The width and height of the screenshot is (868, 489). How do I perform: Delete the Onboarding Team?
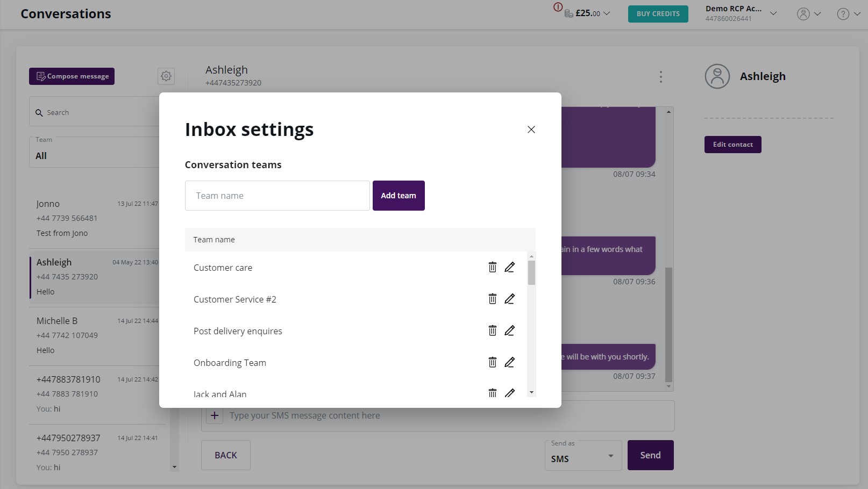pyautogui.click(x=493, y=362)
